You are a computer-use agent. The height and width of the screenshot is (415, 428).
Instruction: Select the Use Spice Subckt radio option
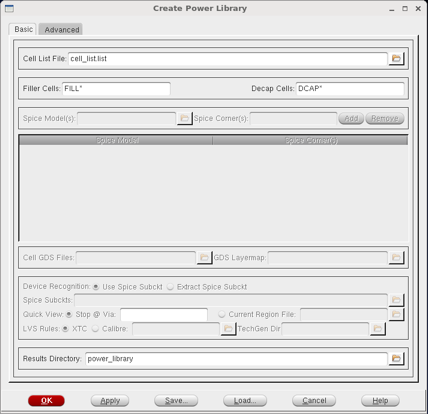96,287
